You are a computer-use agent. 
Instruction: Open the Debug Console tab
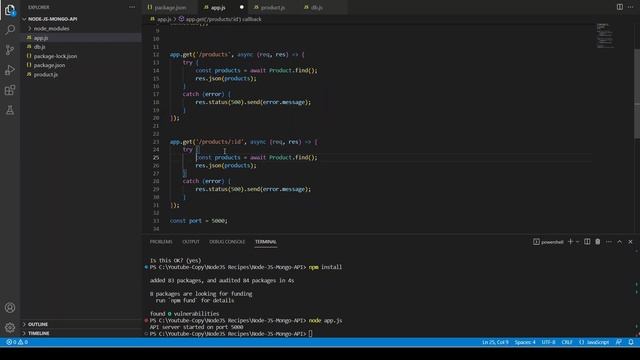tap(227, 242)
